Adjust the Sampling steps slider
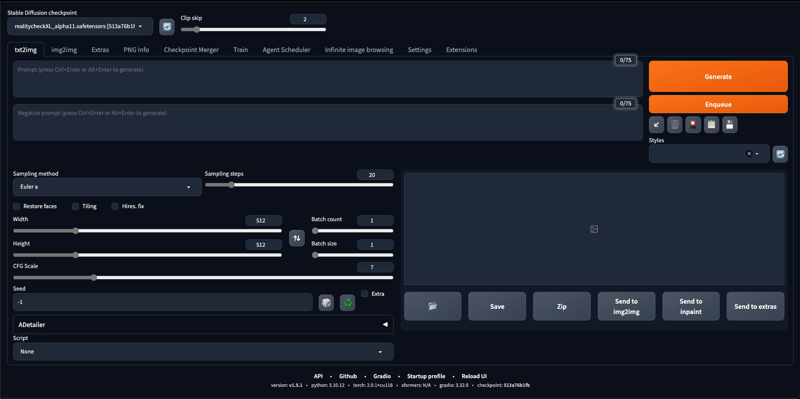Viewport: 800px width, 399px height. (x=299, y=185)
